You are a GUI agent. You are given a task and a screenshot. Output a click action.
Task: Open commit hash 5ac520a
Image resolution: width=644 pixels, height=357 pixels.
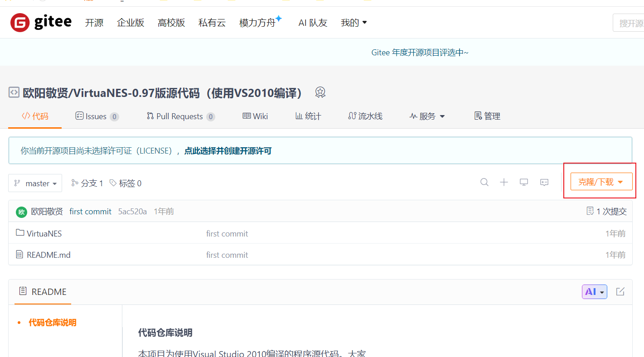tap(132, 212)
